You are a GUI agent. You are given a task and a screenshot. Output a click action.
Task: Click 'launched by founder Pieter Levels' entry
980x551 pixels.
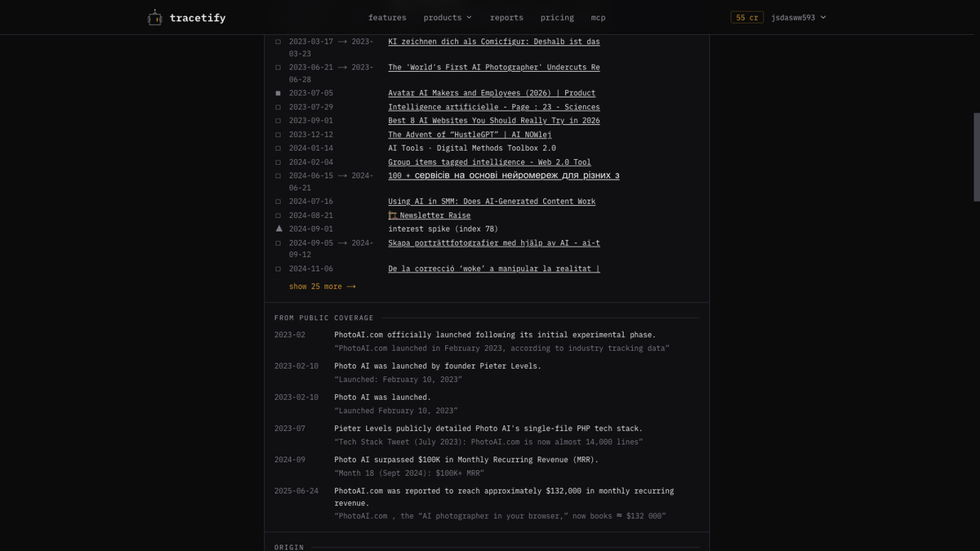(437, 366)
